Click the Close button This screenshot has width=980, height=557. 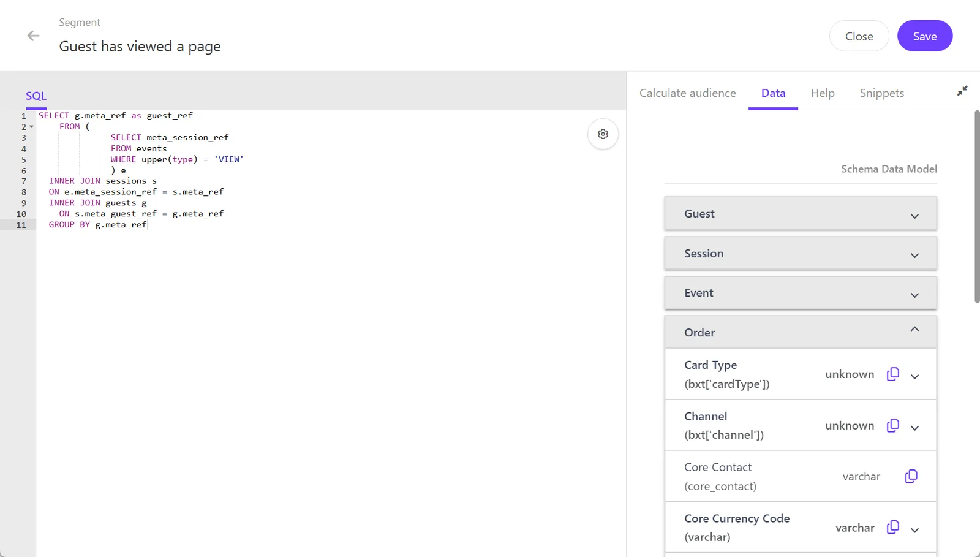tap(859, 36)
